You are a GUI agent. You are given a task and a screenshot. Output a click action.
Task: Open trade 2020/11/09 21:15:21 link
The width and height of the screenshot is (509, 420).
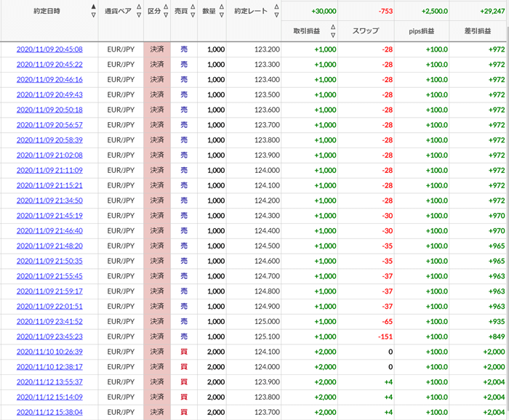coord(49,185)
